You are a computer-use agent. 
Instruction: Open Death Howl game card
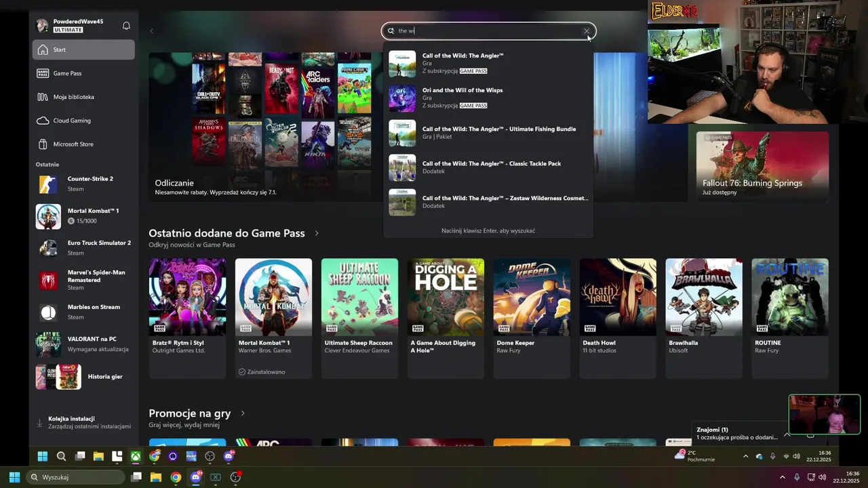pos(618,318)
